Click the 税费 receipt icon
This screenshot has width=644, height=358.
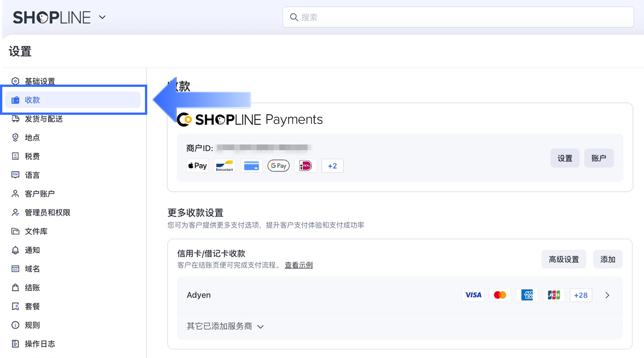(x=15, y=156)
